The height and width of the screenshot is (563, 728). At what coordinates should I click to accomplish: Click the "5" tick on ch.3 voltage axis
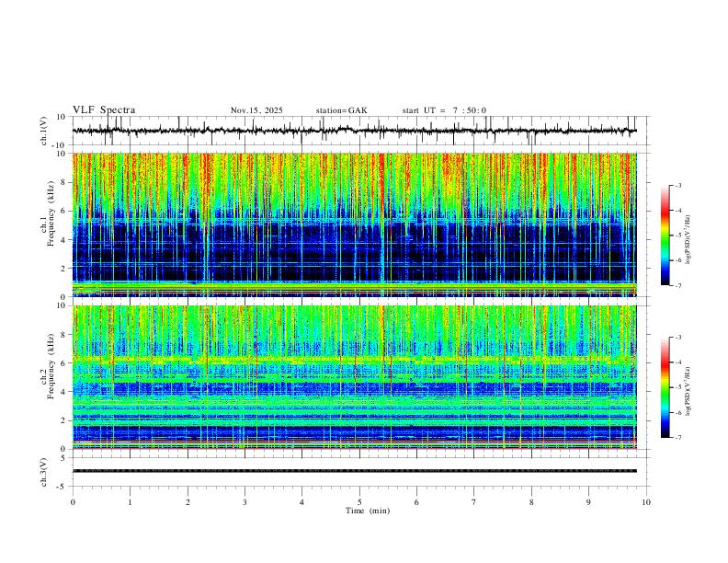click(64, 458)
